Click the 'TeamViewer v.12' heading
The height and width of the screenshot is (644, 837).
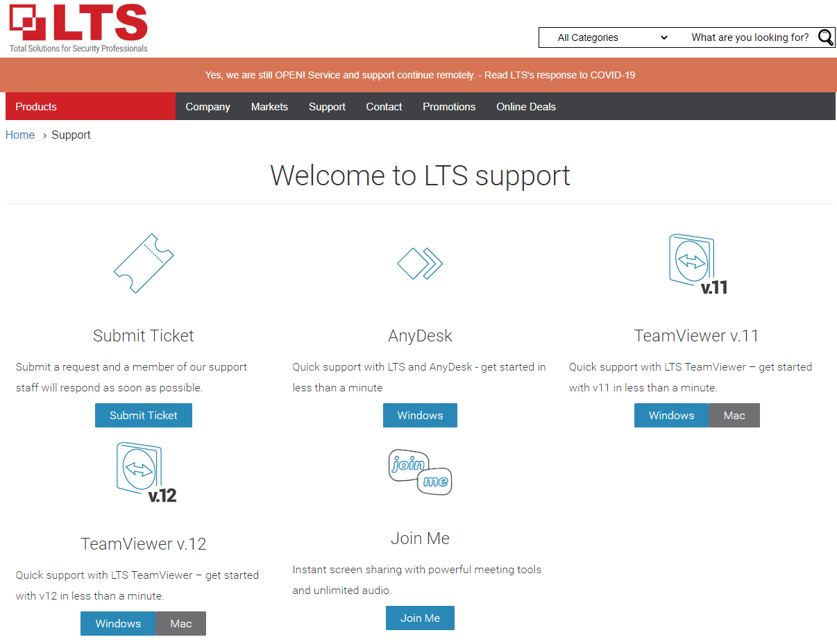144,544
